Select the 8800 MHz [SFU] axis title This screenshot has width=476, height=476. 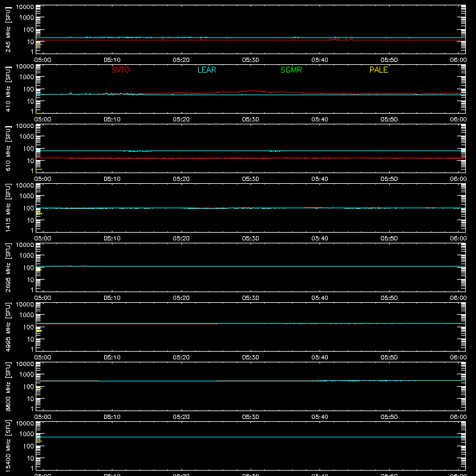pos(8,386)
